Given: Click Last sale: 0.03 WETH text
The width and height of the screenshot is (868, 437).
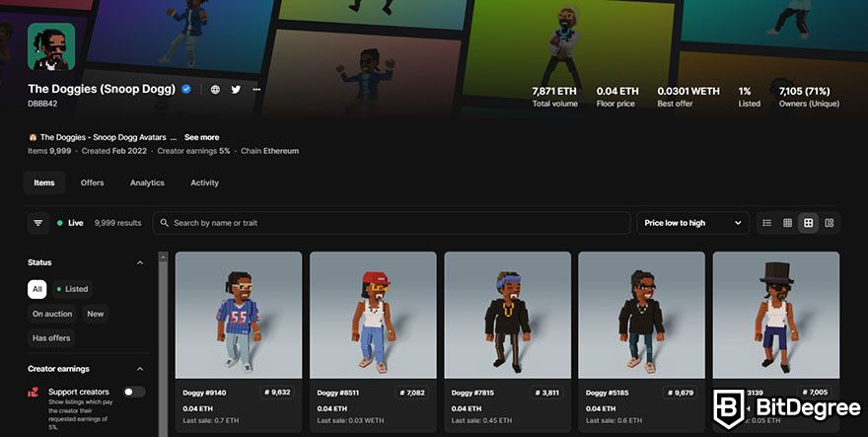Looking at the screenshot, I should click(x=349, y=420).
